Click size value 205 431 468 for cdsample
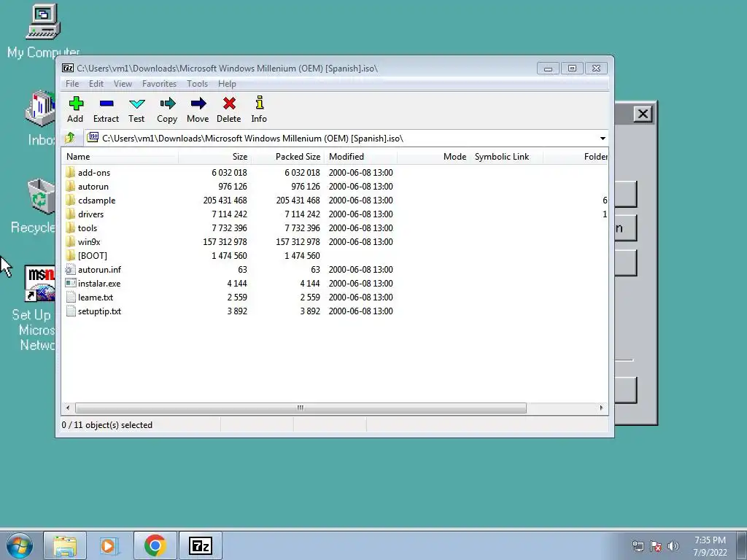The height and width of the screenshot is (560, 747). (225, 200)
